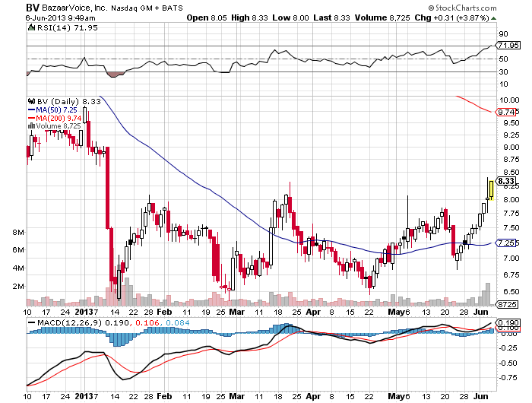Click the green up-arrow change indicator
Viewport: 532px width, 403px height.
494,18
